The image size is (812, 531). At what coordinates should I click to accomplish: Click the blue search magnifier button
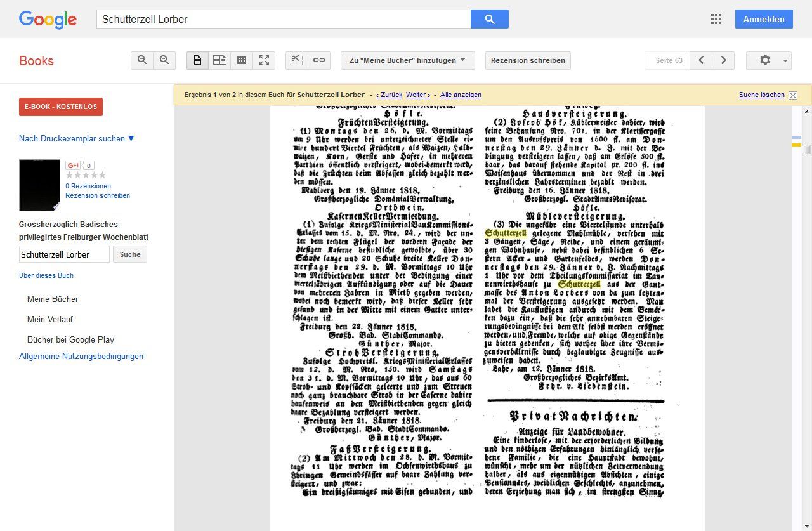coord(489,19)
